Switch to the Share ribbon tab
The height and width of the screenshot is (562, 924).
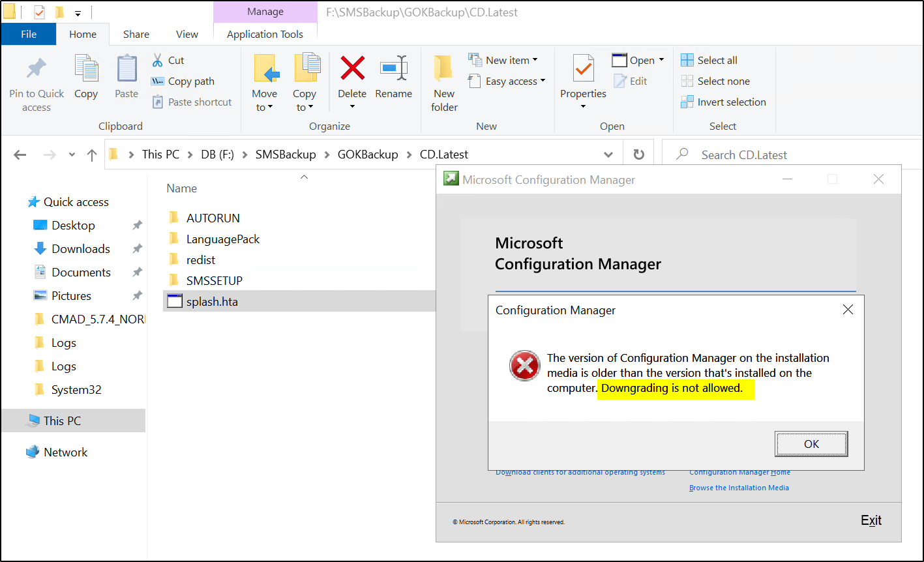point(136,34)
